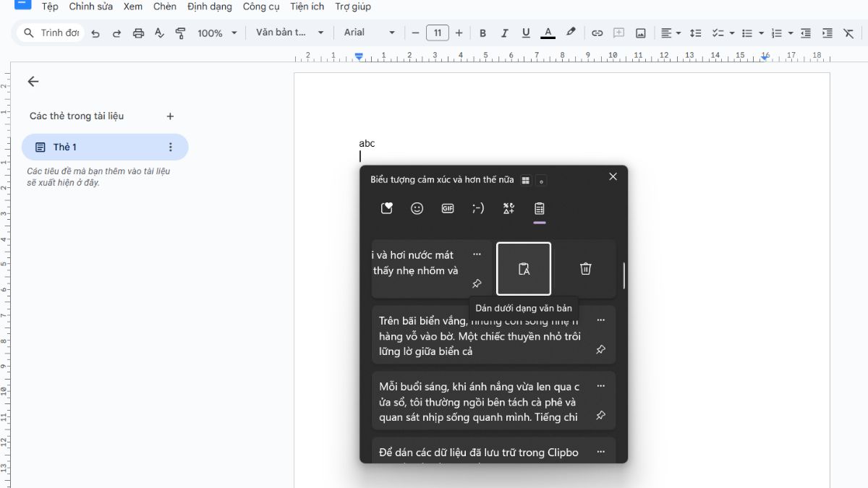Click the Trình đơn search box
The height and width of the screenshot is (488, 868).
(x=51, y=33)
